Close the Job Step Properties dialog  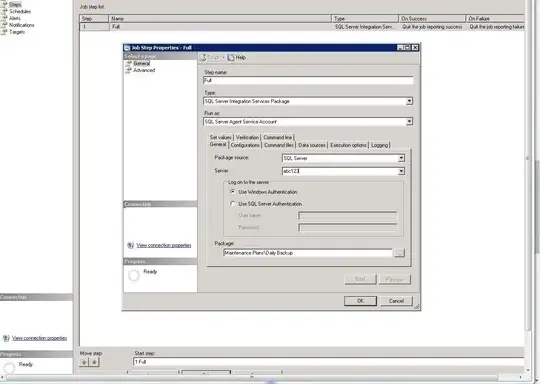(415, 48)
